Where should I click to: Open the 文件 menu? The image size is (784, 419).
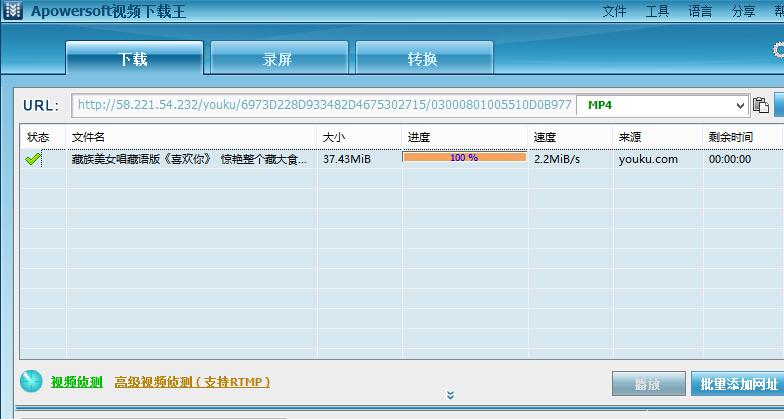(614, 11)
